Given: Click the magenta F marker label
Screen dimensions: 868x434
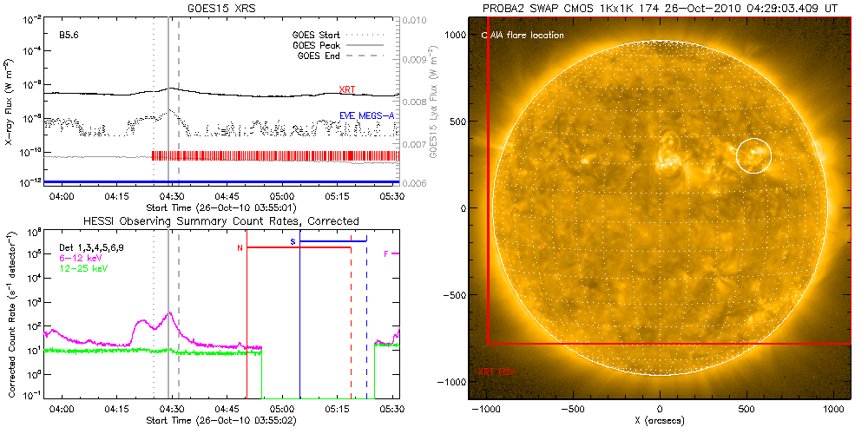Looking at the screenshot, I should click(385, 253).
